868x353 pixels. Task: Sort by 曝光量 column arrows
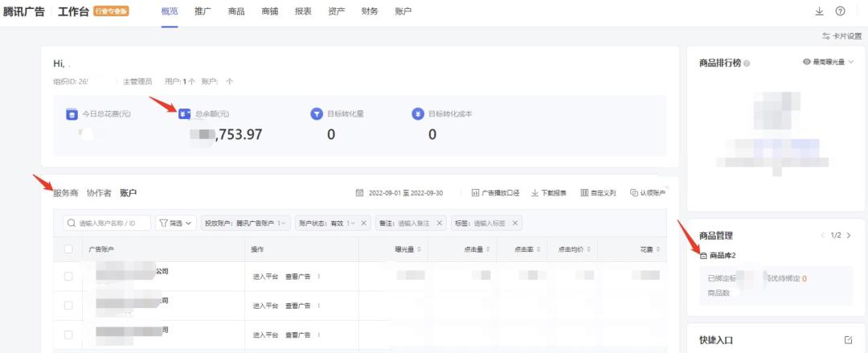pyautogui.click(x=419, y=250)
